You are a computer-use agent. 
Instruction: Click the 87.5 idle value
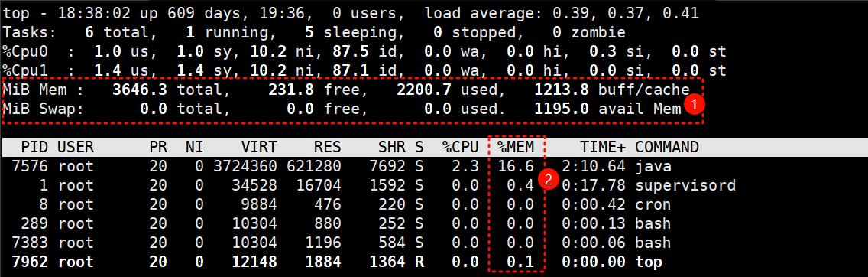point(351,51)
